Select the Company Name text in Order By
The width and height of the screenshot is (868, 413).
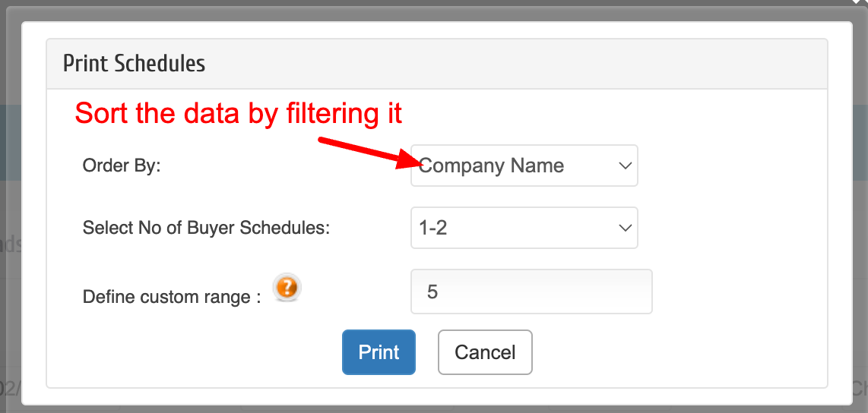(492, 166)
